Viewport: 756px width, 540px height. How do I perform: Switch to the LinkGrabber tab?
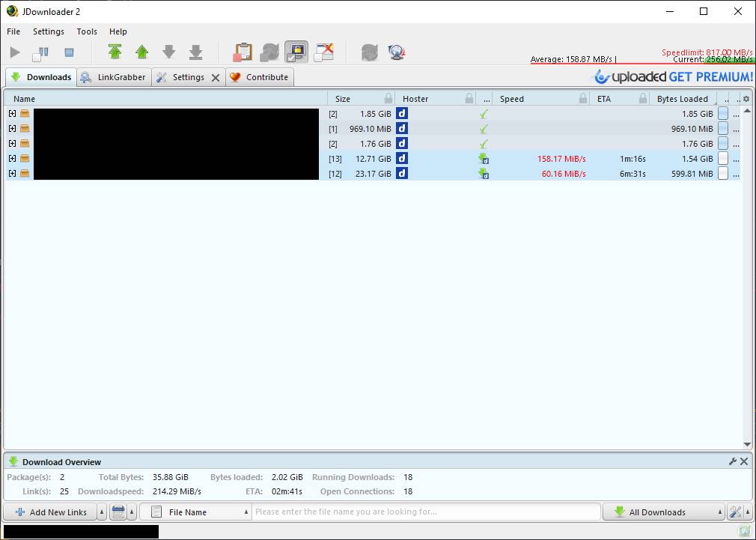click(114, 77)
